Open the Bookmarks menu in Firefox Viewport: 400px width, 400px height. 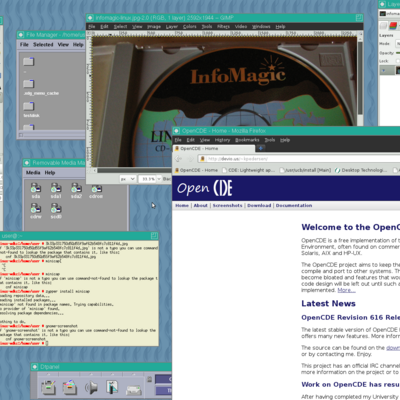pos(247,140)
